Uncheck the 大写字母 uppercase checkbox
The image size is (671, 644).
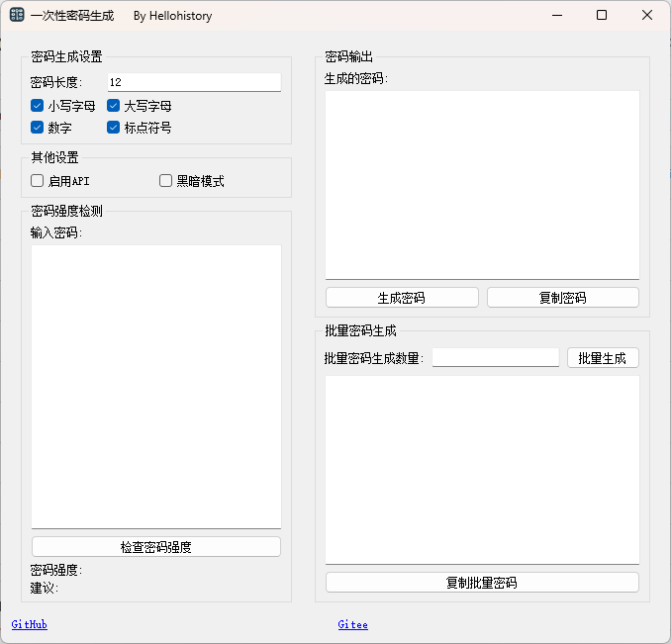114,106
